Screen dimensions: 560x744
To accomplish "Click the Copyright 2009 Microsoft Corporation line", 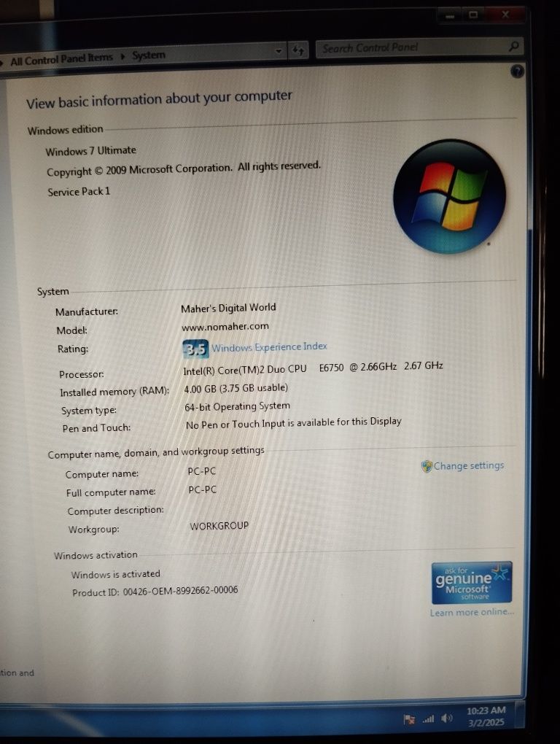I will 184,169.
